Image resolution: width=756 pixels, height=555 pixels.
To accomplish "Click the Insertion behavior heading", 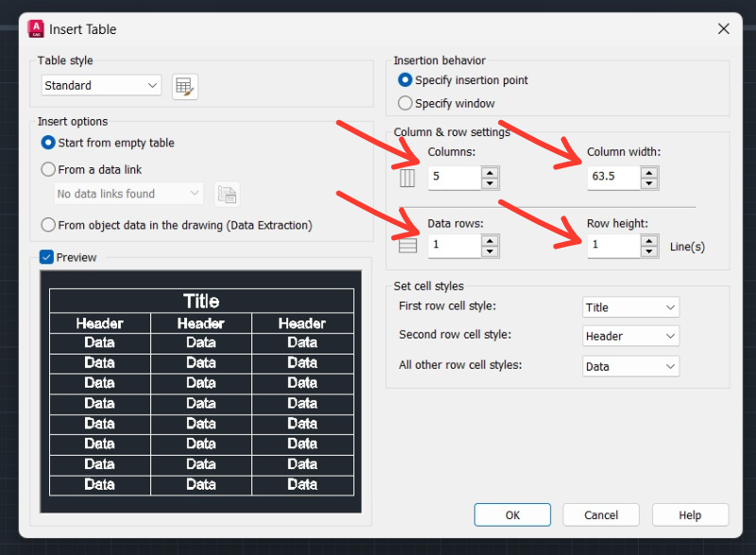I will pyautogui.click(x=439, y=61).
